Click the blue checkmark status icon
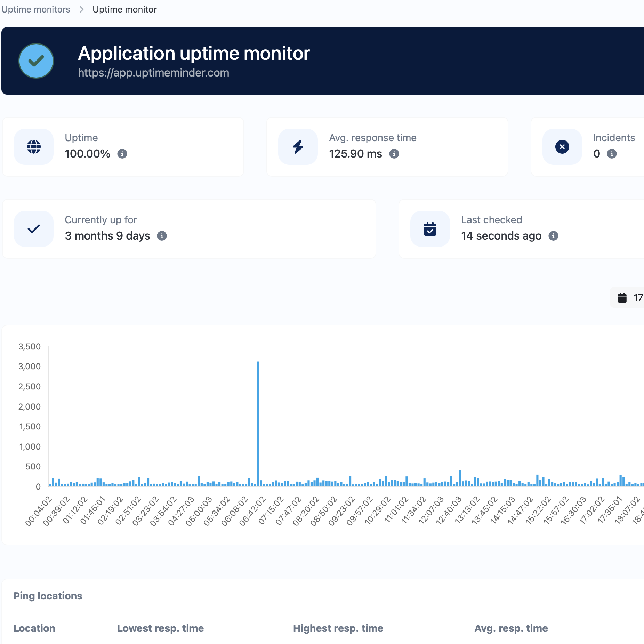644x644 pixels. pos(36,61)
